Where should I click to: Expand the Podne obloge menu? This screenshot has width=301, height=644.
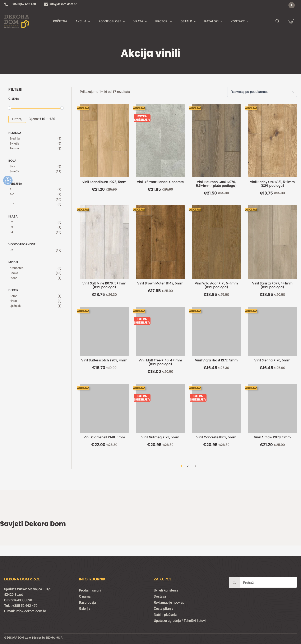coord(112,21)
